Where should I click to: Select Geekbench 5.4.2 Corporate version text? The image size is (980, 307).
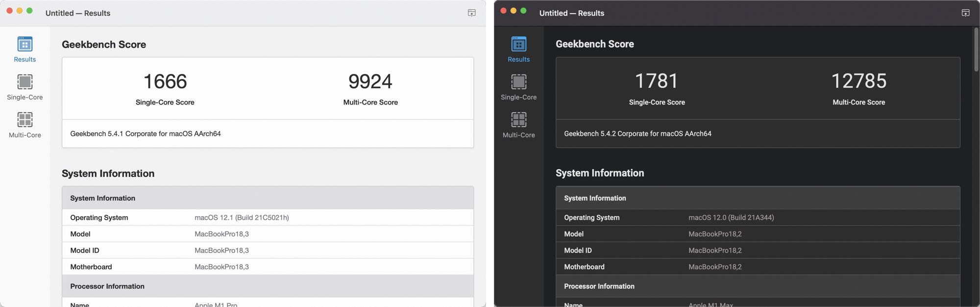[637, 133]
